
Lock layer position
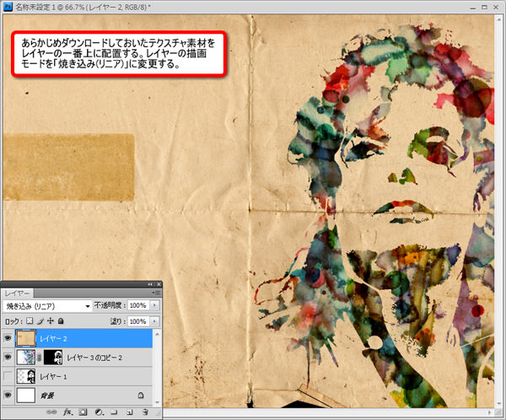(51, 320)
